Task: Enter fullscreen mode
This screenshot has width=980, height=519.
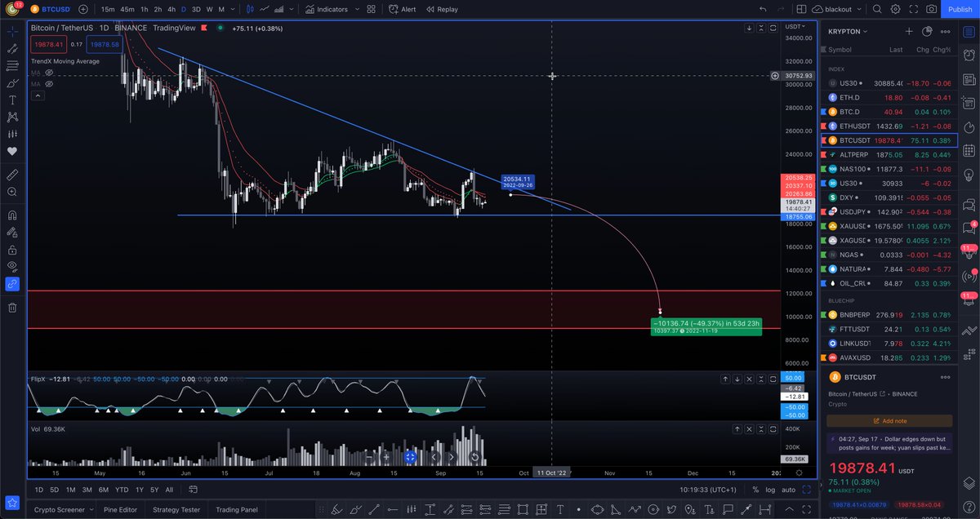Action: [x=913, y=9]
